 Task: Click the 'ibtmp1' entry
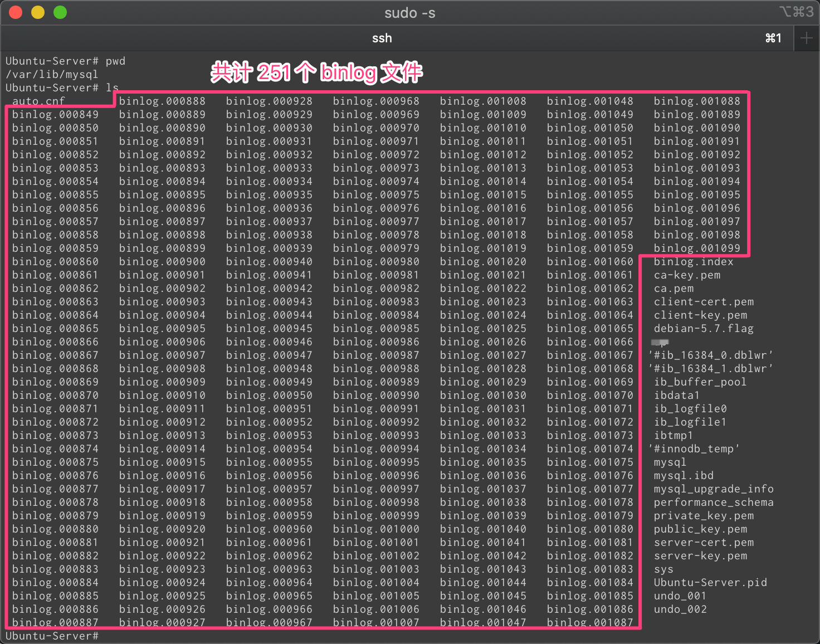point(673,436)
